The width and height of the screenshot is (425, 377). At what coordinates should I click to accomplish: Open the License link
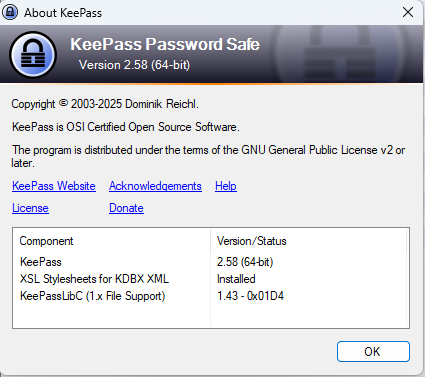pyautogui.click(x=30, y=208)
